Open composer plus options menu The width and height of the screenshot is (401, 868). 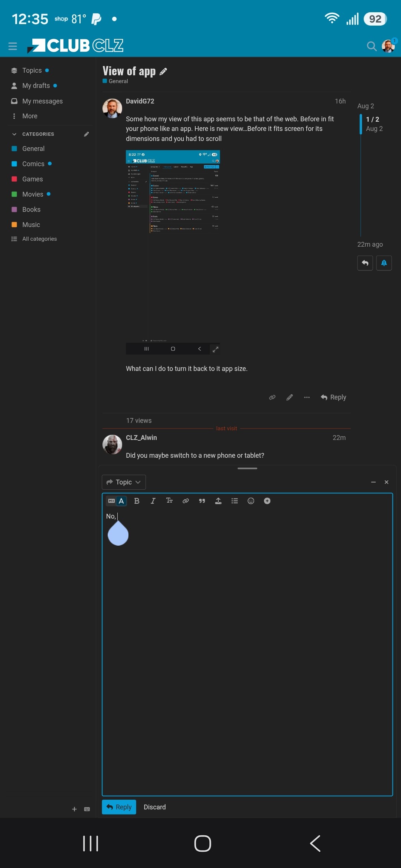(x=267, y=501)
